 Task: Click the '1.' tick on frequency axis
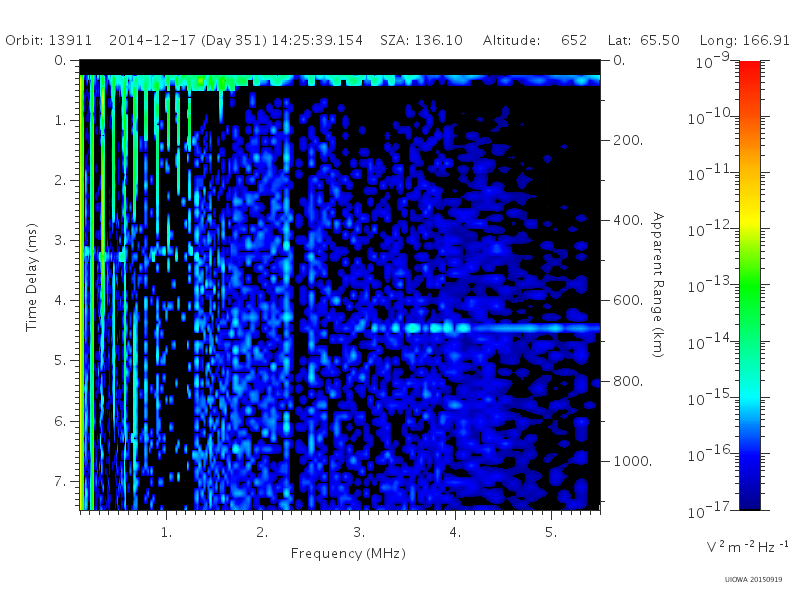(166, 533)
